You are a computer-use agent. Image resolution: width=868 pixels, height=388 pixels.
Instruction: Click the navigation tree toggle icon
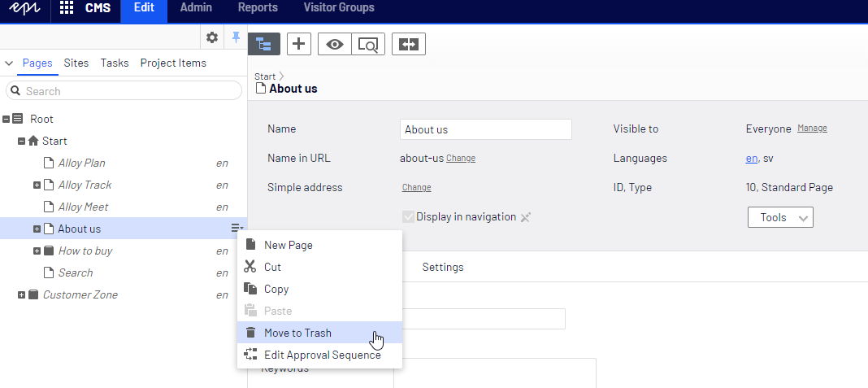point(263,45)
